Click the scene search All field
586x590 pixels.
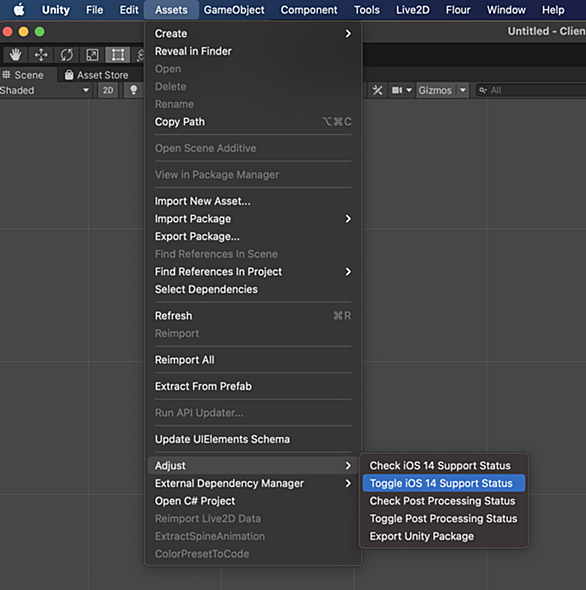pyautogui.click(x=531, y=90)
